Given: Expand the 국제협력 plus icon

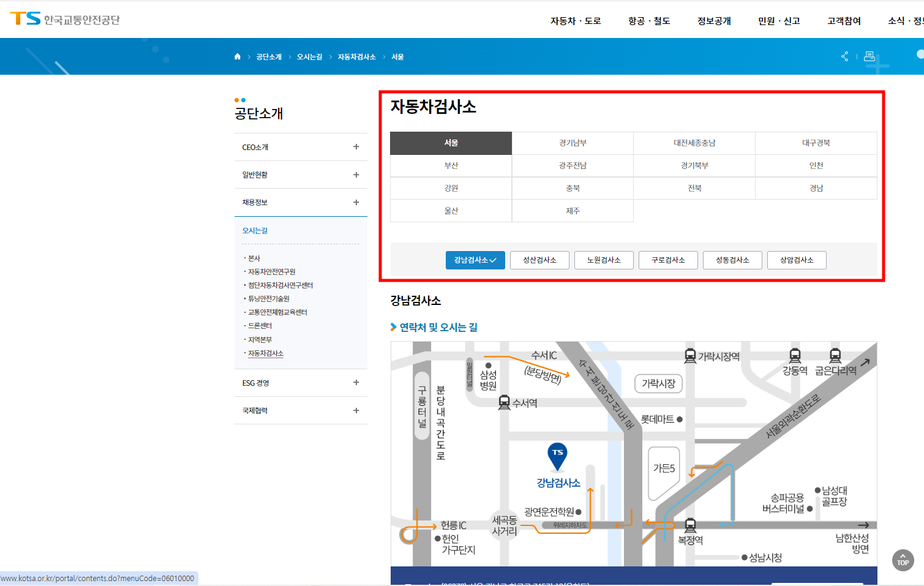Looking at the screenshot, I should click(356, 410).
